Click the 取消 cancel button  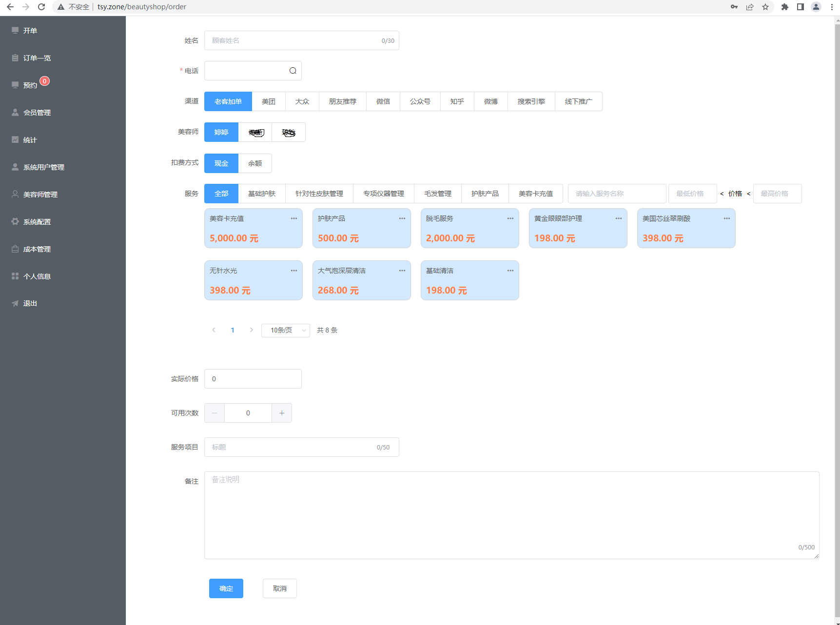pos(280,588)
